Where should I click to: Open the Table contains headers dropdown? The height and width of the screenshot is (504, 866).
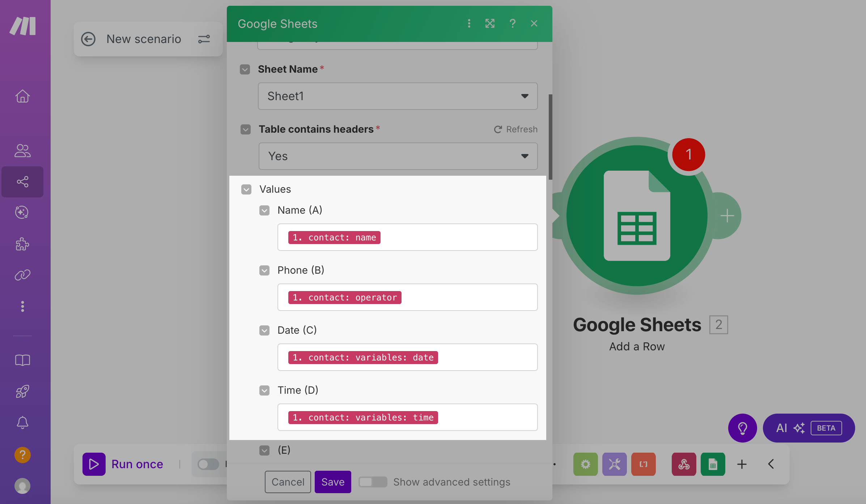398,156
